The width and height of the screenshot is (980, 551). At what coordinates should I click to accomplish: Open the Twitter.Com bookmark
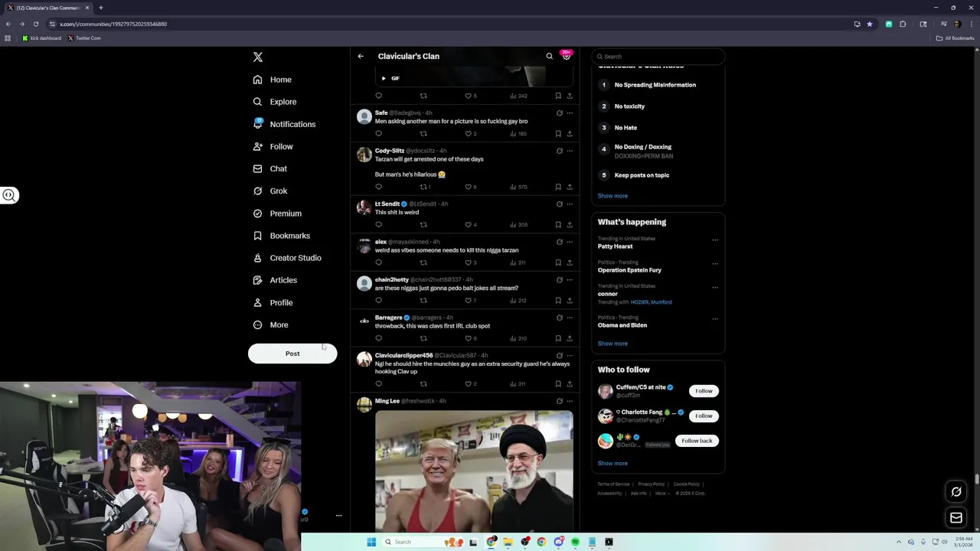(x=84, y=38)
